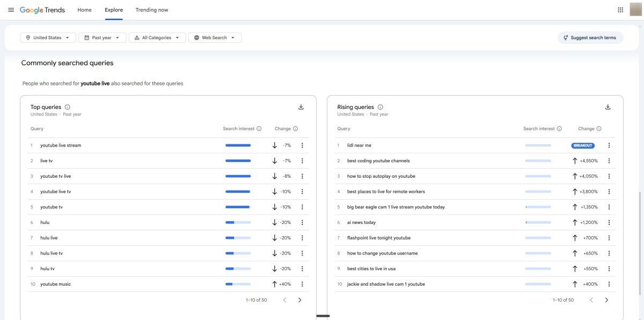The image size is (644, 320).
Task: Open the youtube music query
Action: [55, 284]
